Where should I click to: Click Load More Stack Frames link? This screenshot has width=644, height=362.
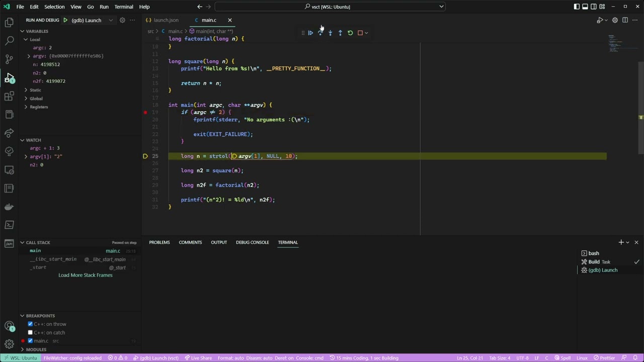[x=86, y=275]
